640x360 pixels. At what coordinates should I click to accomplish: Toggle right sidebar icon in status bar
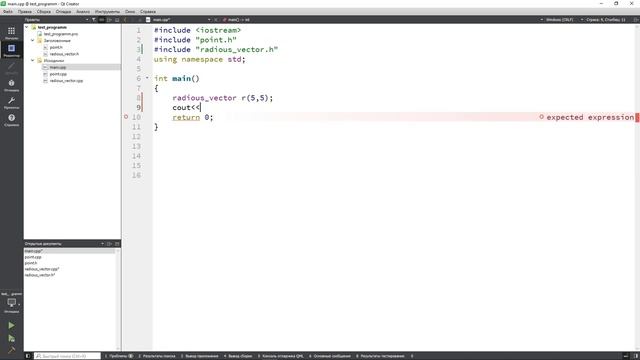(x=635, y=356)
